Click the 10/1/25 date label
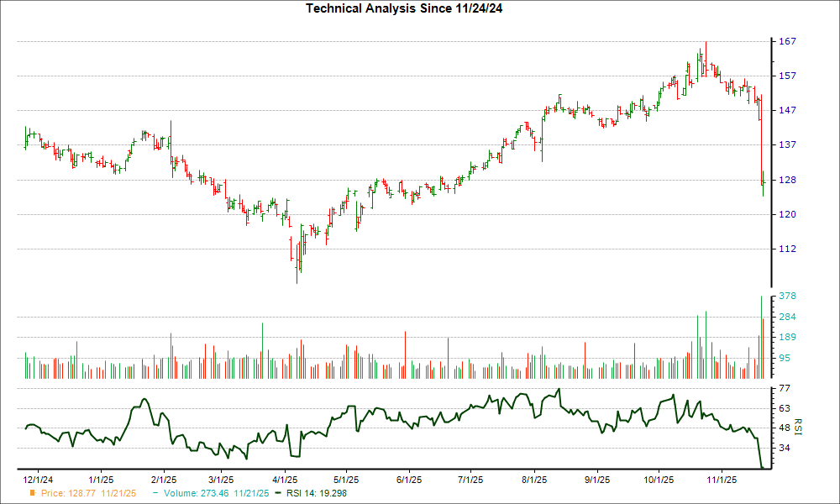Screen dimensions: 840x504 [659, 480]
